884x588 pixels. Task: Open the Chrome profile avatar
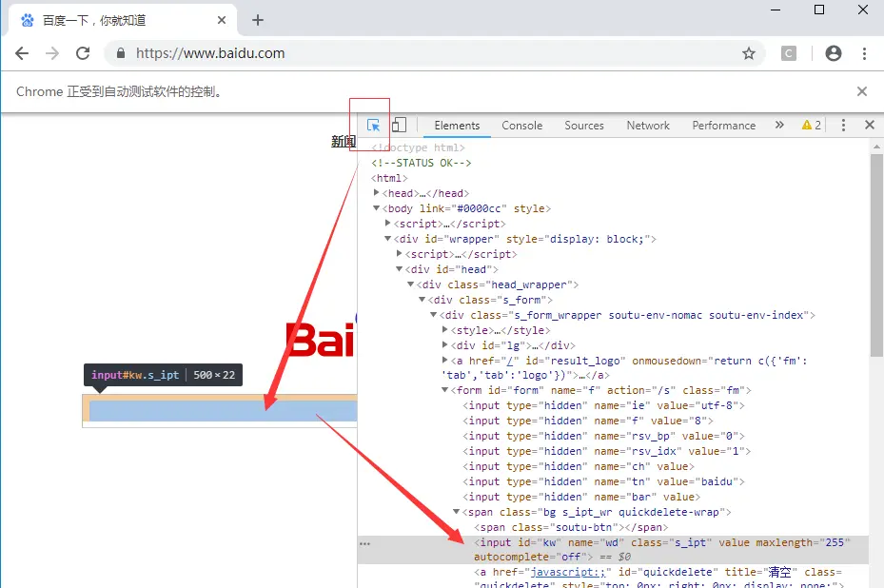click(834, 53)
